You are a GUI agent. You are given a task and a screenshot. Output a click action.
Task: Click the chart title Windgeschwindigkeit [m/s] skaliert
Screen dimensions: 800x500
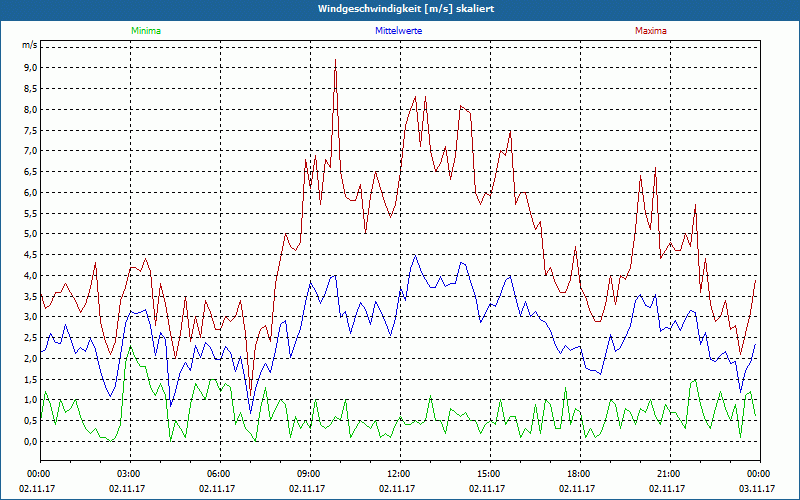pyautogui.click(x=406, y=9)
